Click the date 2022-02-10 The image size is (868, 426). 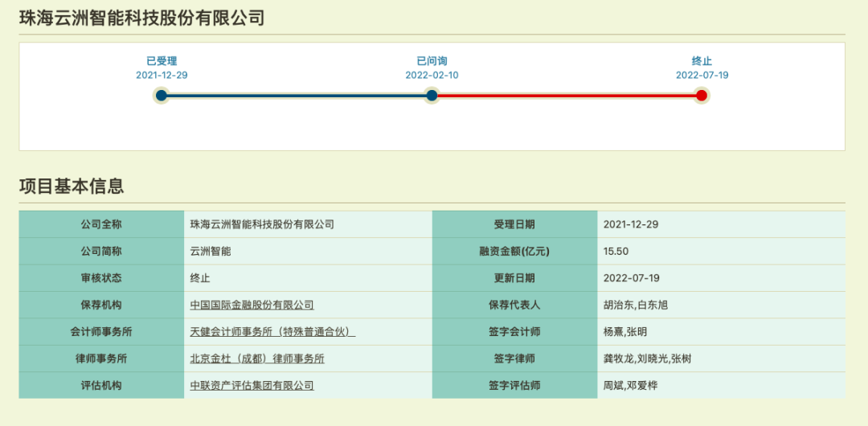point(432,76)
